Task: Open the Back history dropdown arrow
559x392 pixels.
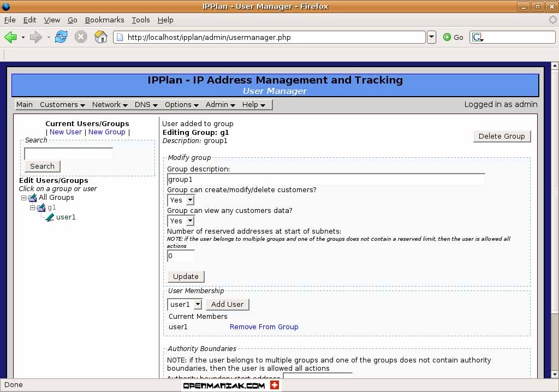Action: point(23,37)
